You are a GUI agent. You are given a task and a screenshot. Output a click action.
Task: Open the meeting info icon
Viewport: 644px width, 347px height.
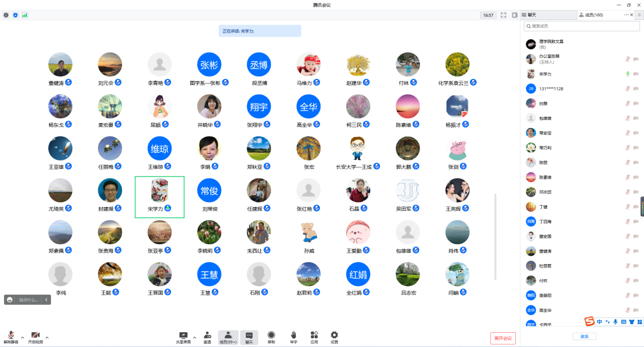click(6, 15)
